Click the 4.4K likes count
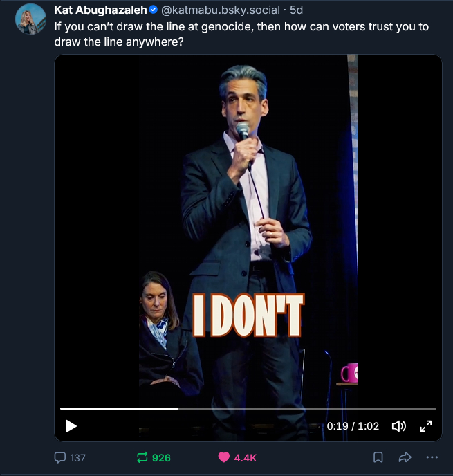The height and width of the screenshot is (476, 453). [246, 457]
